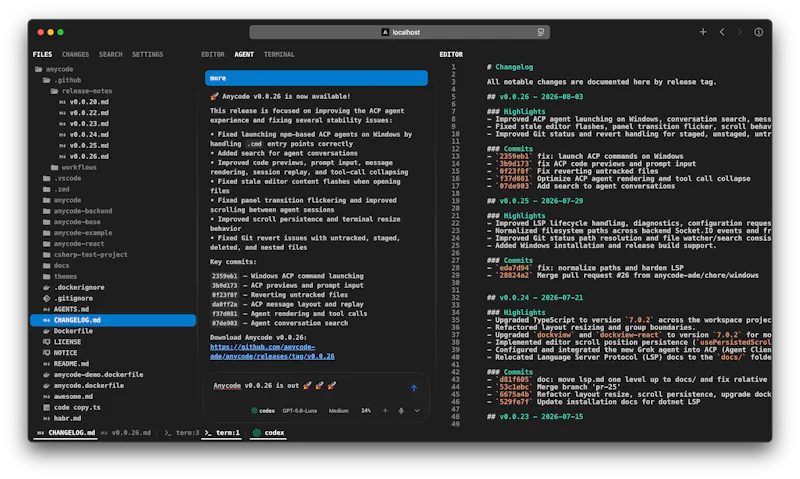Click the microphone voice input icon
This screenshot has width=800, height=479.
(401, 411)
